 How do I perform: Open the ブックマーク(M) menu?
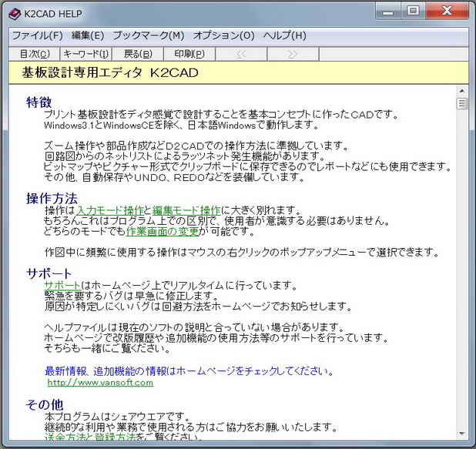click(x=149, y=36)
